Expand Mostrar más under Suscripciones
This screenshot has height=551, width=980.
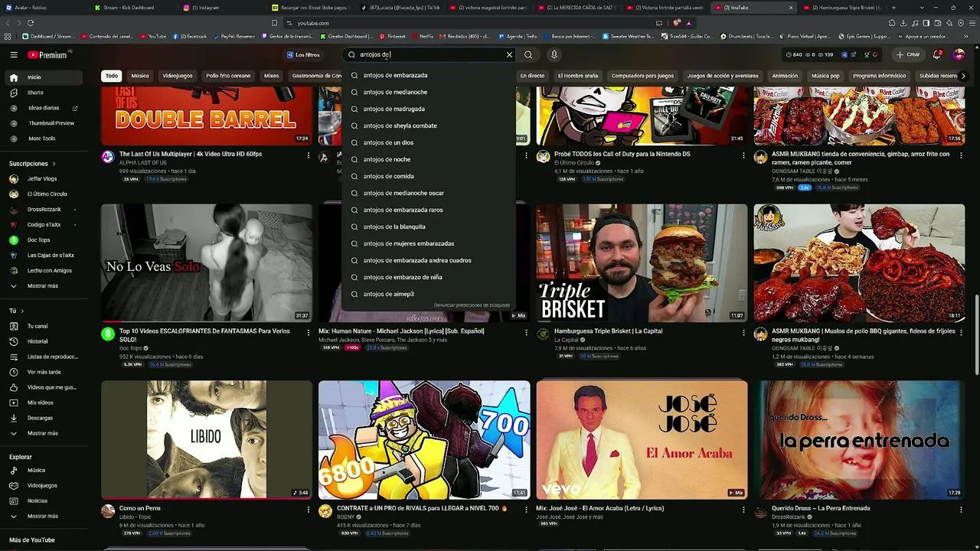42,286
